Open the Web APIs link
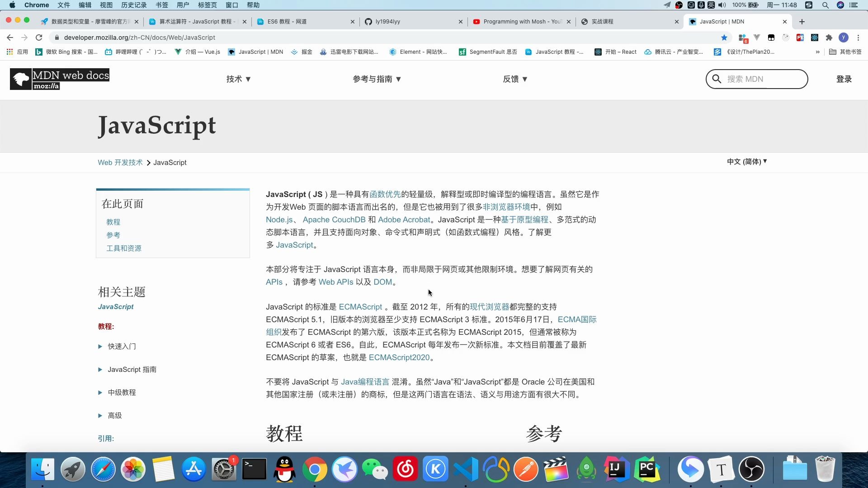Viewport: 868px width, 488px height. click(336, 282)
